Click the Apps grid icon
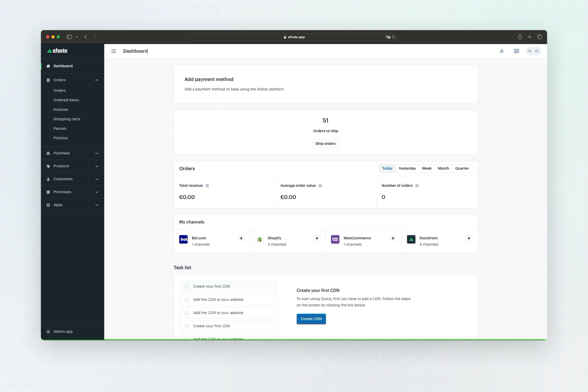The height and width of the screenshot is (392, 588). pos(48,205)
